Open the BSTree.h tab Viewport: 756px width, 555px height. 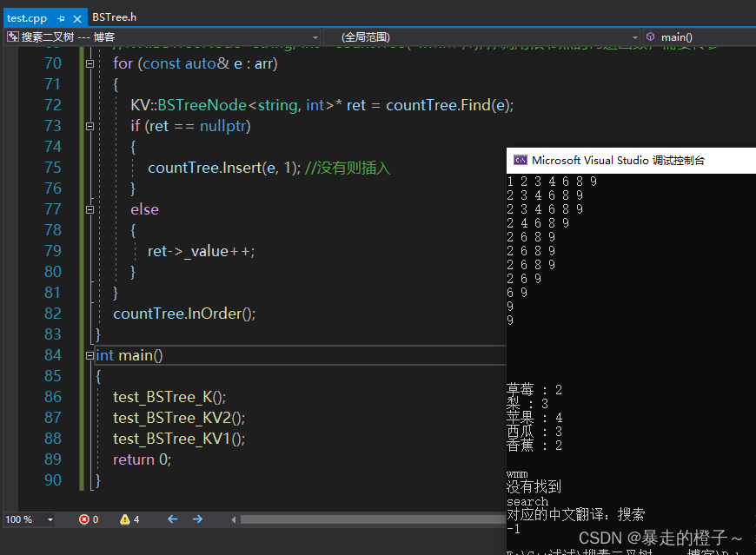(114, 17)
